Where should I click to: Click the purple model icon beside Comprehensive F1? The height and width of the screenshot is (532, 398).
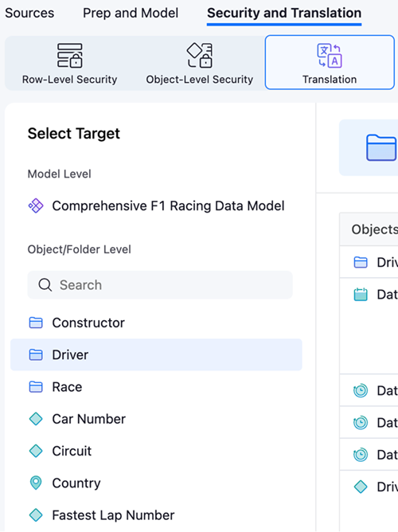click(x=36, y=205)
